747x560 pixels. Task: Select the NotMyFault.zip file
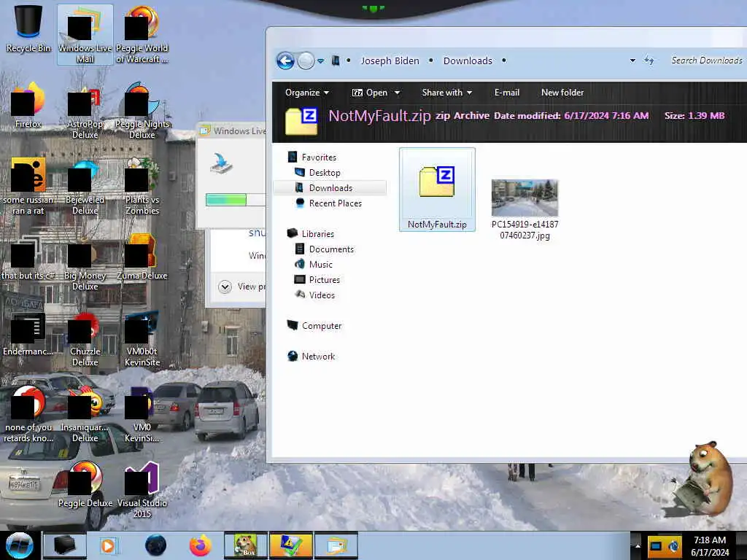point(437,190)
